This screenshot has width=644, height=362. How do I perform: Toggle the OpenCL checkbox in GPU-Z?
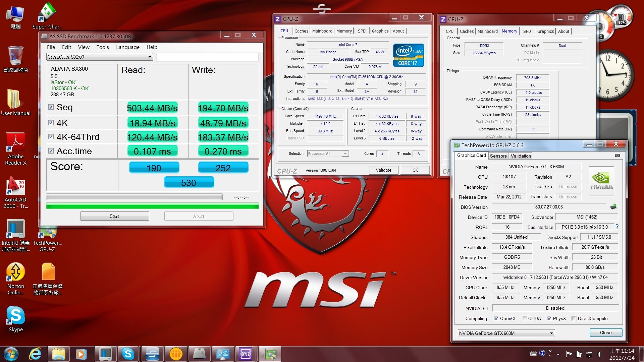[496, 318]
